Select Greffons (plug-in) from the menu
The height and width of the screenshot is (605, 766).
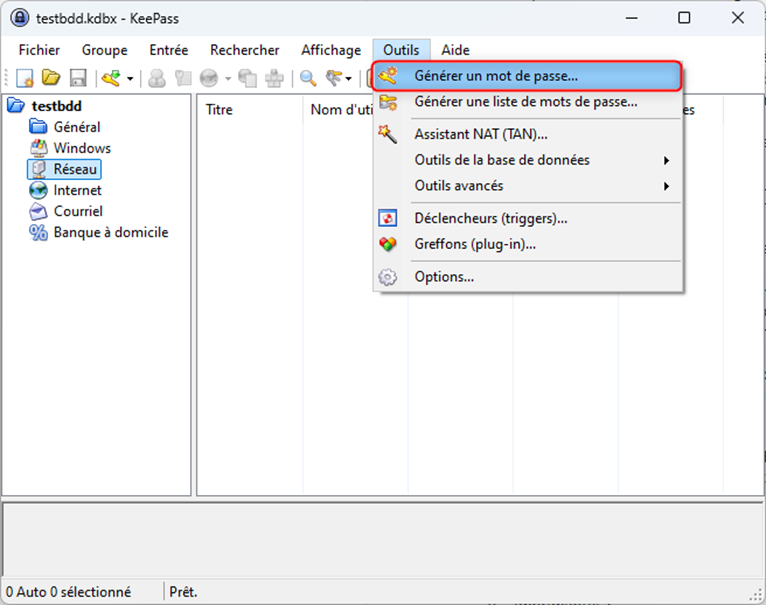(475, 244)
